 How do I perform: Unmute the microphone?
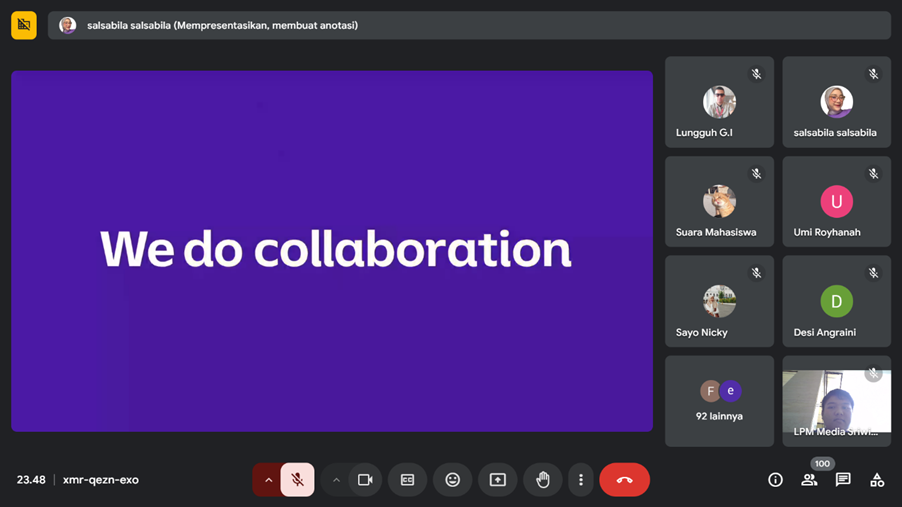[x=297, y=480]
